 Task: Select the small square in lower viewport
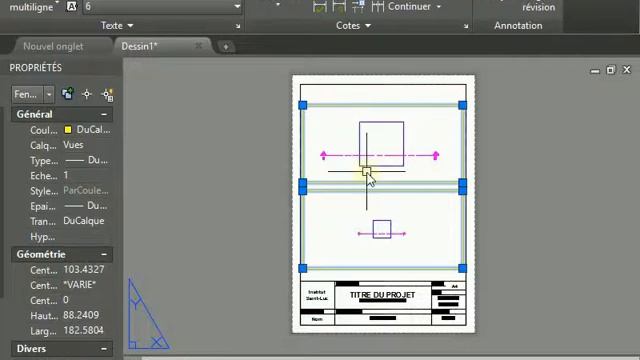[x=382, y=229]
